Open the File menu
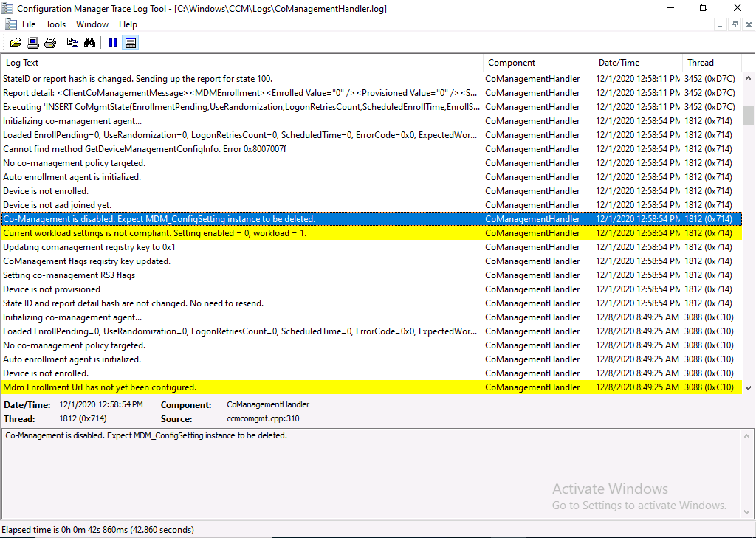This screenshot has width=756, height=538. pos(29,24)
